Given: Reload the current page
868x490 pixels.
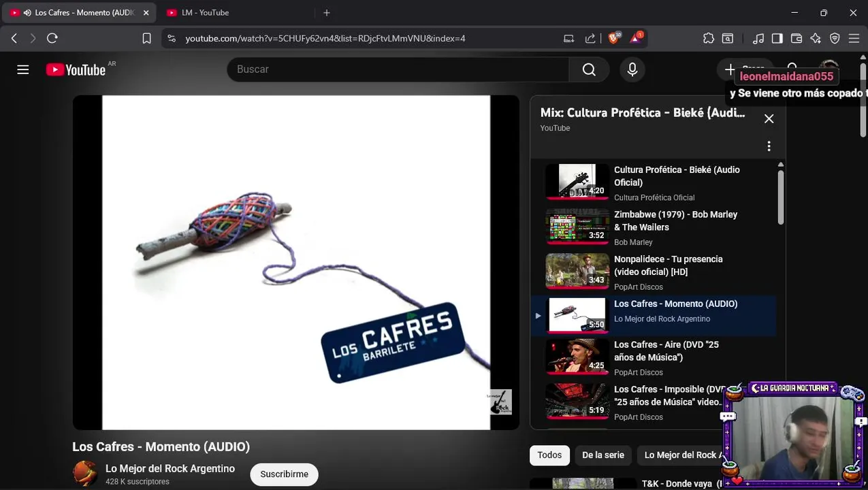Looking at the screenshot, I should click(52, 38).
